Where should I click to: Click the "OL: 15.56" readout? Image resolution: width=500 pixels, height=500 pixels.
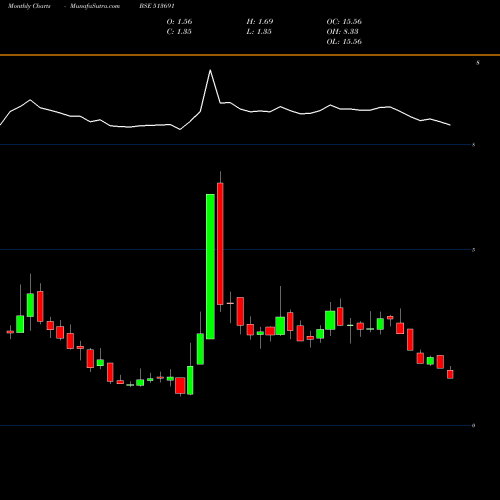pyautogui.click(x=344, y=41)
